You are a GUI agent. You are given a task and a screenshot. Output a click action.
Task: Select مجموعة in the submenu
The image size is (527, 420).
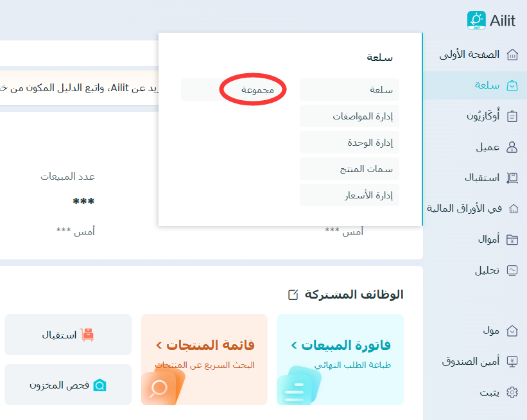[257, 90]
